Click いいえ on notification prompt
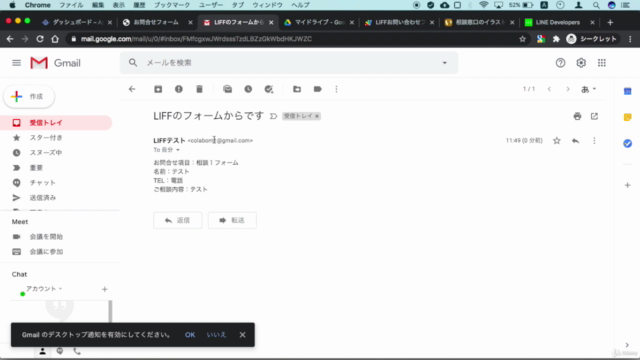Image resolution: width=640 pixels, height=360 pixels. [x=216, y=335]
